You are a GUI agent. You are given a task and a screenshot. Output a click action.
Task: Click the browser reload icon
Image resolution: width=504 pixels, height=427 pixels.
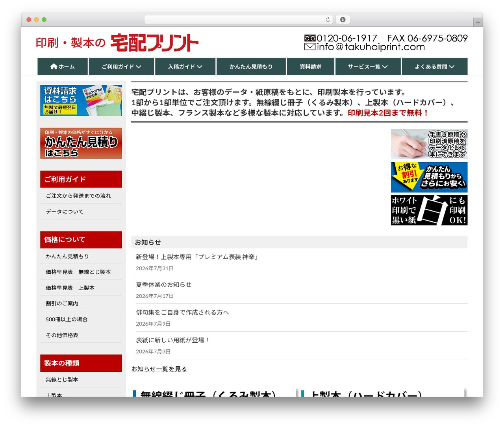[x=328, y=20]
